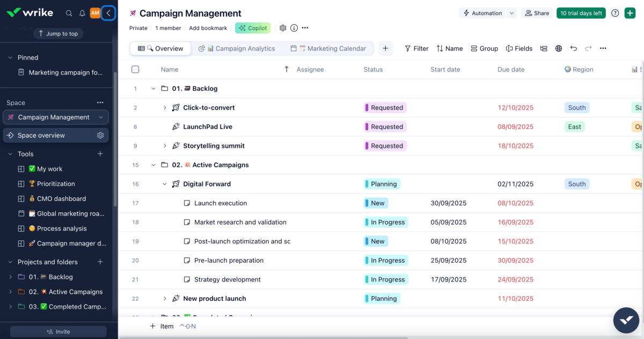
Task: Open project settings with the gear icon
Action: (x=283, y=27)
